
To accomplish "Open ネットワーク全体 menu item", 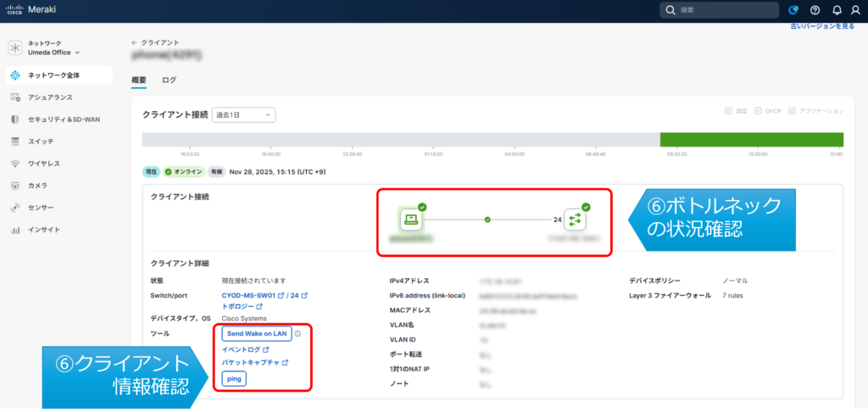I will tap(59, 75).
